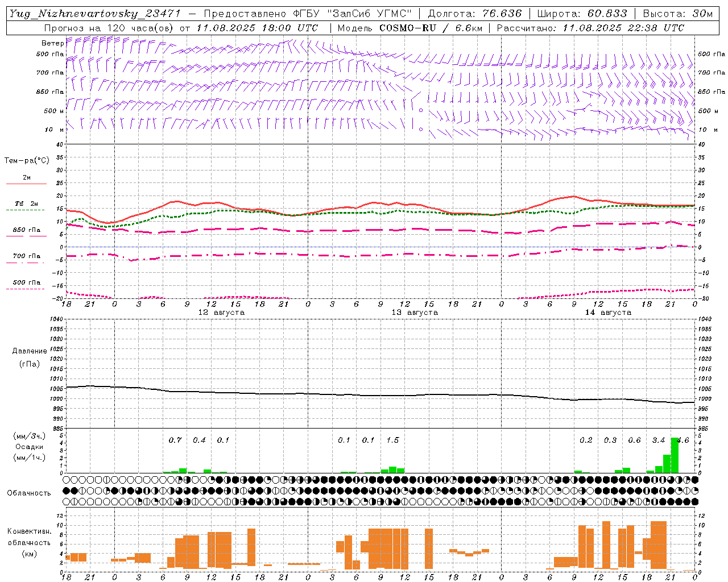Image resolution: width=728 pixels, height=582 pixels.
Task: Select the Долгота: 76.636 value
Action: (x=474, y=14)
